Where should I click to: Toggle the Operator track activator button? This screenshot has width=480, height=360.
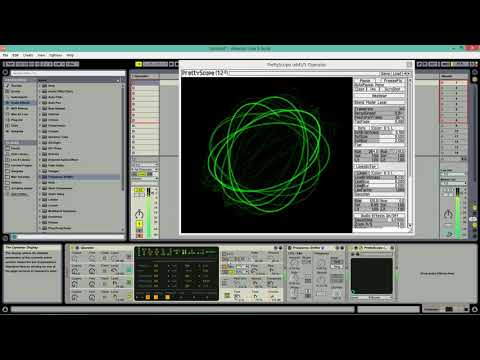tap(139, 224)
